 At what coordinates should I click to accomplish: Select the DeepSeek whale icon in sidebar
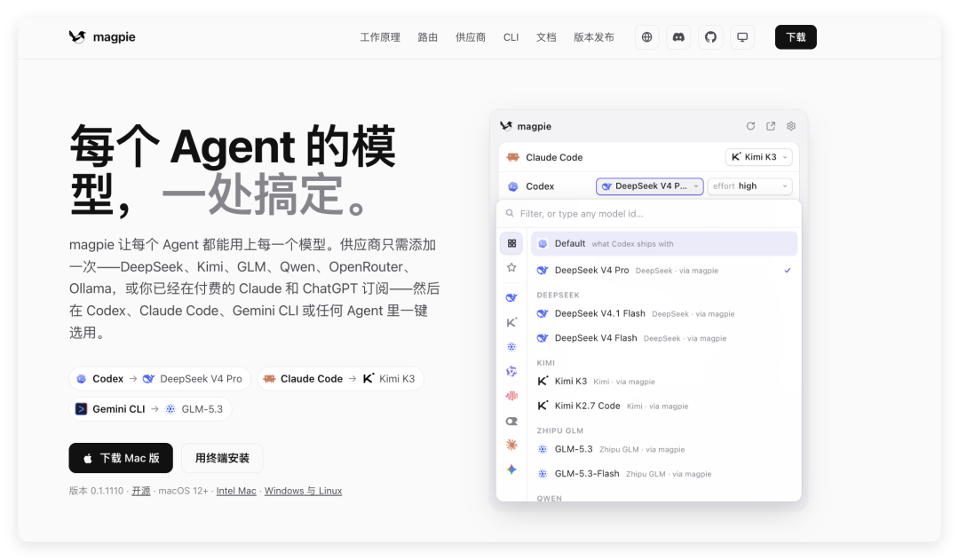click(x=511, y=297)
